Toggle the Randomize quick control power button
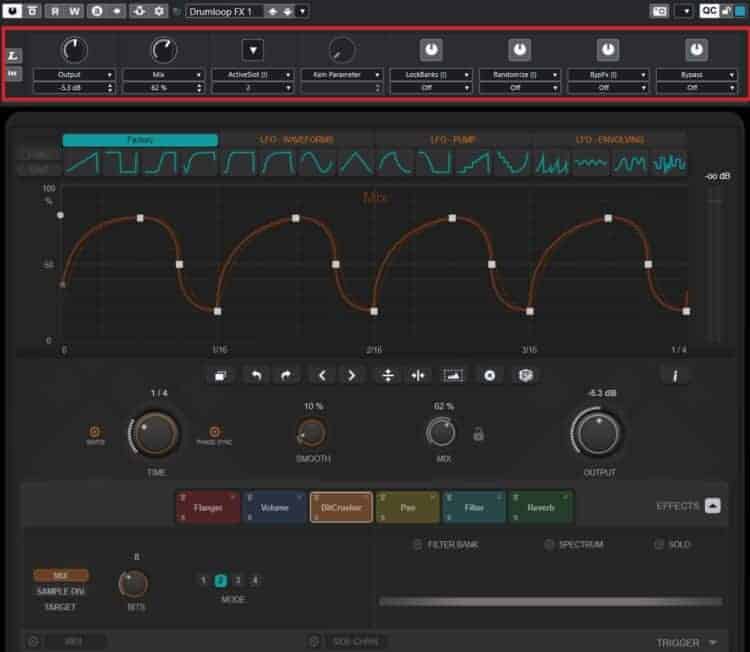The width and height of the screenshot is (750, 652). (519, 50)
